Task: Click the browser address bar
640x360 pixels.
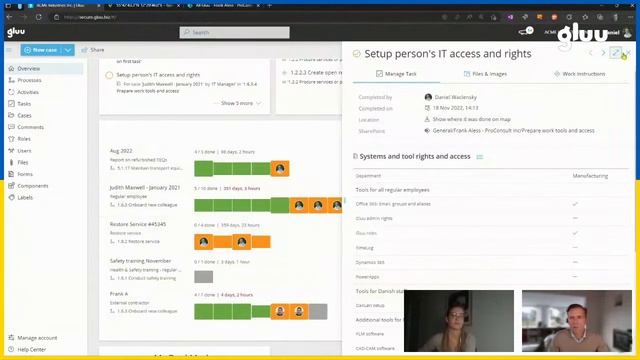Action: (245, 17)
